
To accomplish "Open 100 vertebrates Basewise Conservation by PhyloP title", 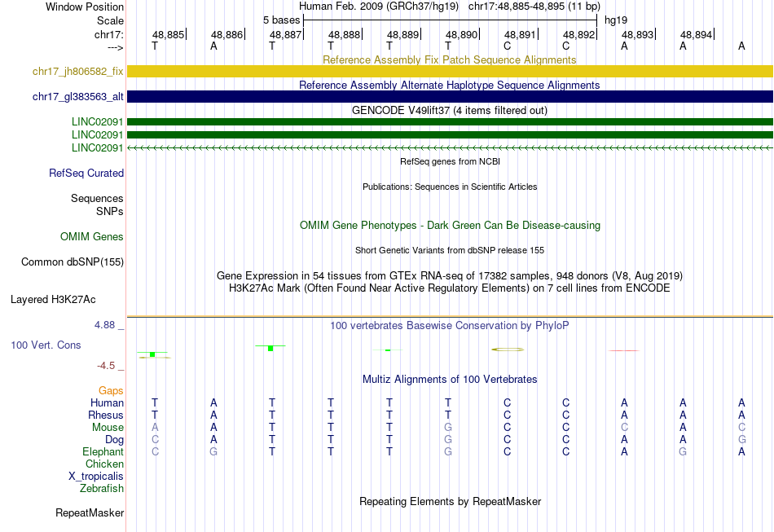I will (x=450, y=326).
